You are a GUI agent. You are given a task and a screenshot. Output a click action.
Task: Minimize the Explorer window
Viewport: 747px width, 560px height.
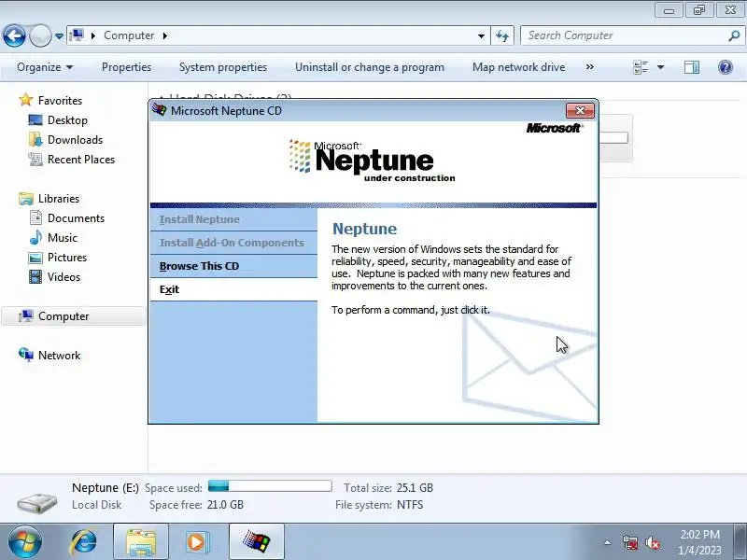click(x=669, y=9)
